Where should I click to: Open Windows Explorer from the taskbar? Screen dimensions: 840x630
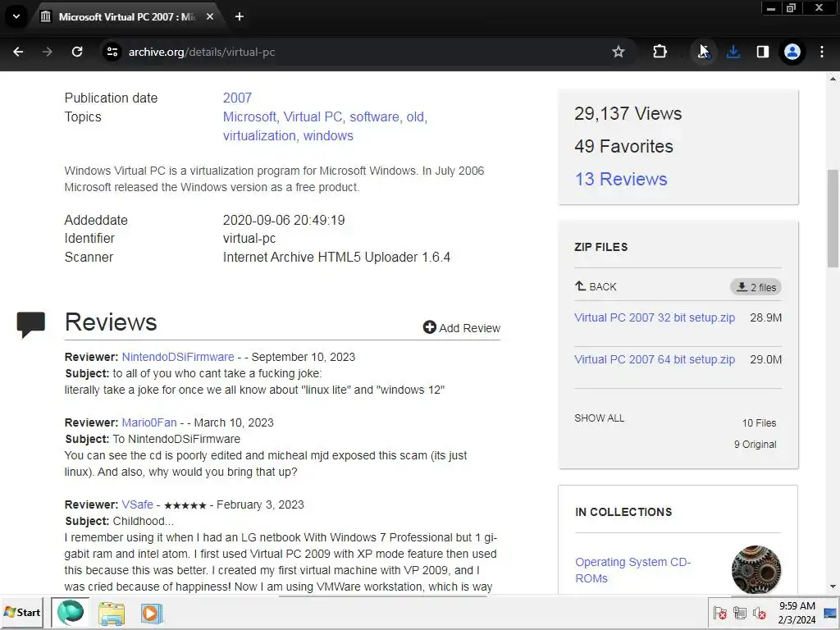point(112,614)
